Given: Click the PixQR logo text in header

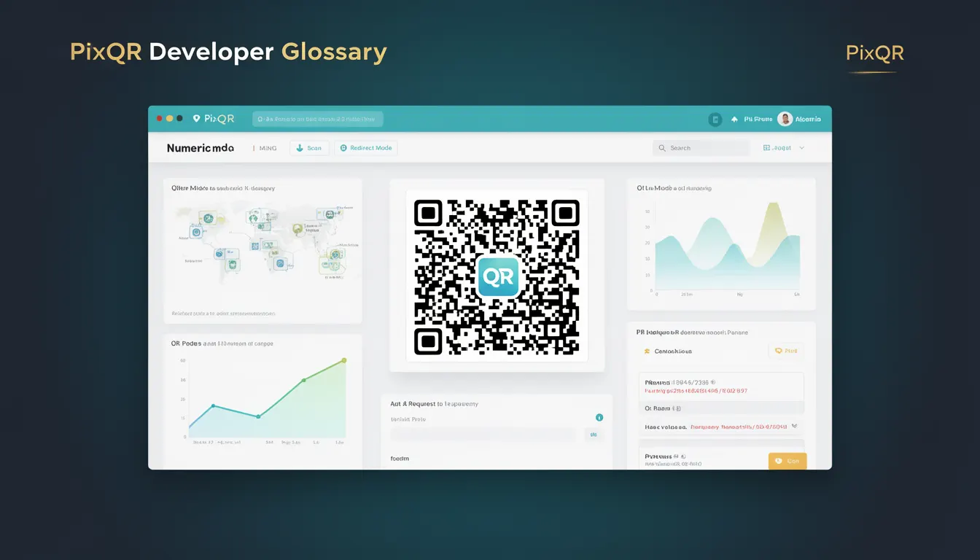Looking at the screenshot, I should click(219, 118).
